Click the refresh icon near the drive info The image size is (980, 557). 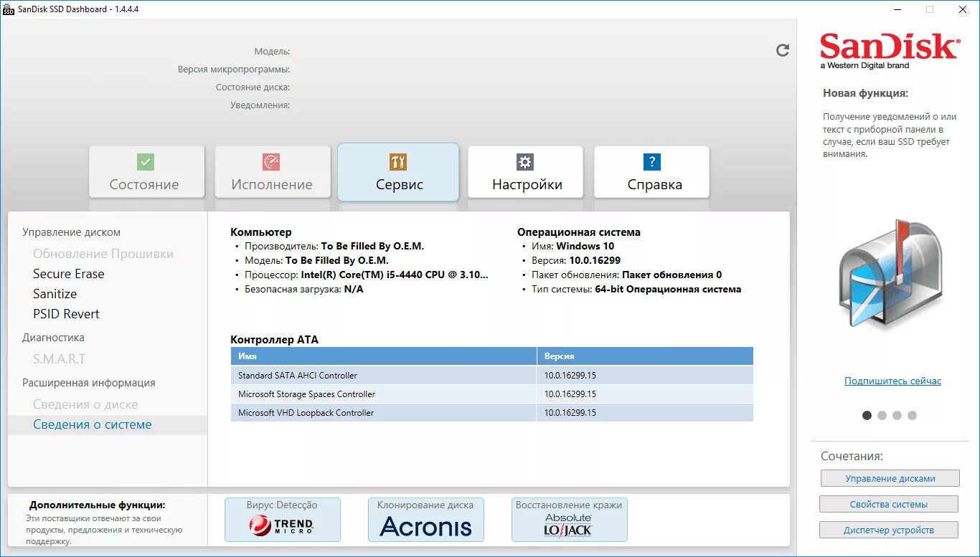tap(783, 50)
